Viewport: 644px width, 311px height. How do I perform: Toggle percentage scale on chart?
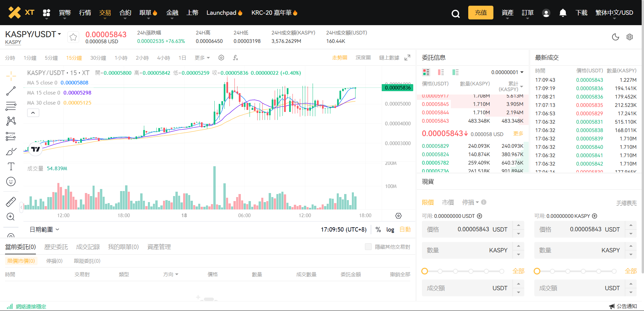pos(378,230)
